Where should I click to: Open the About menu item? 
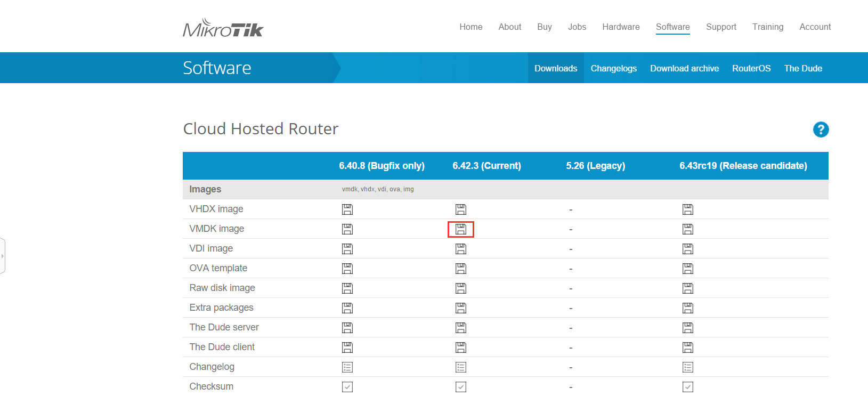(510, 27)
